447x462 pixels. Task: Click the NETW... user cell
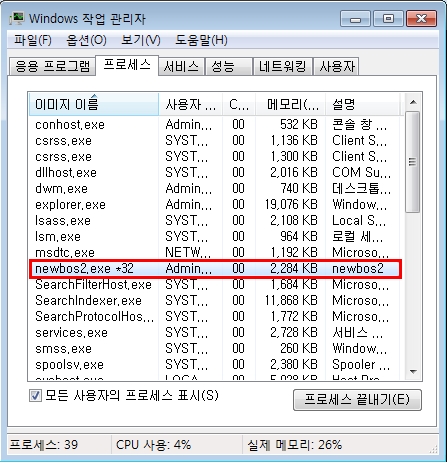(x=188, y=253)
